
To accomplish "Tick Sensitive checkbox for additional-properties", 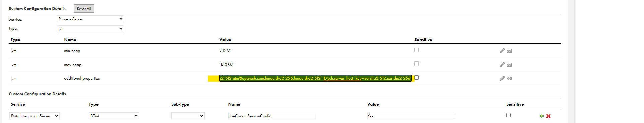I will click(x=416, y=77).
